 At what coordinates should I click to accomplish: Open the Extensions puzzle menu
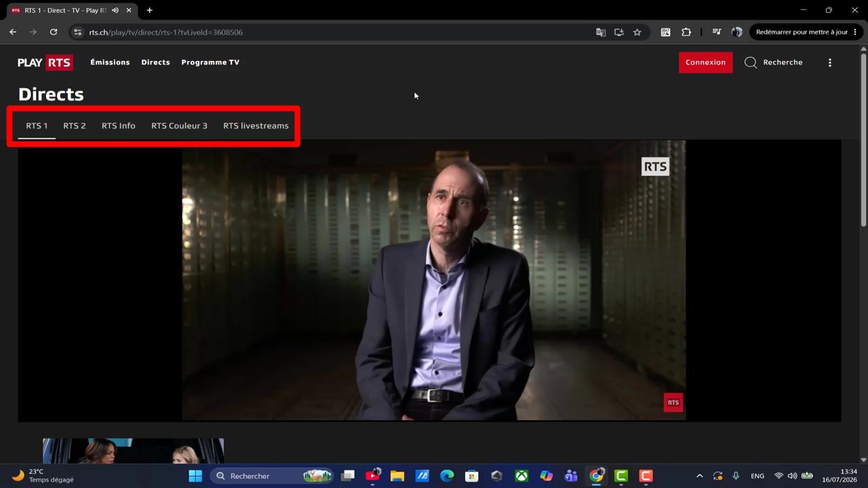(x=686, y=32)
